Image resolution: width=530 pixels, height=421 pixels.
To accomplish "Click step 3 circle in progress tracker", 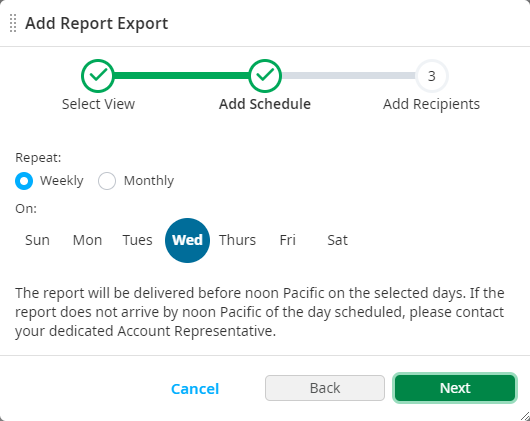I will coord(432,76).
